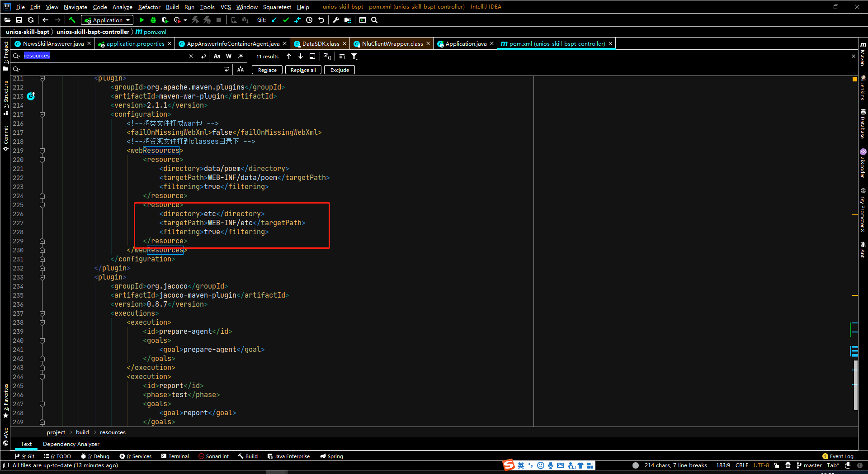This screenshot has height=474, width=868.
Task: Click Search Everywhere magnifier in toolbar
Action: (374, 20)
